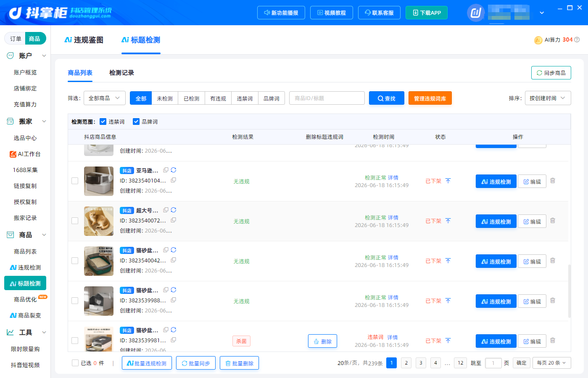Collapse the 搬家 sidebar section

(44, 121)
